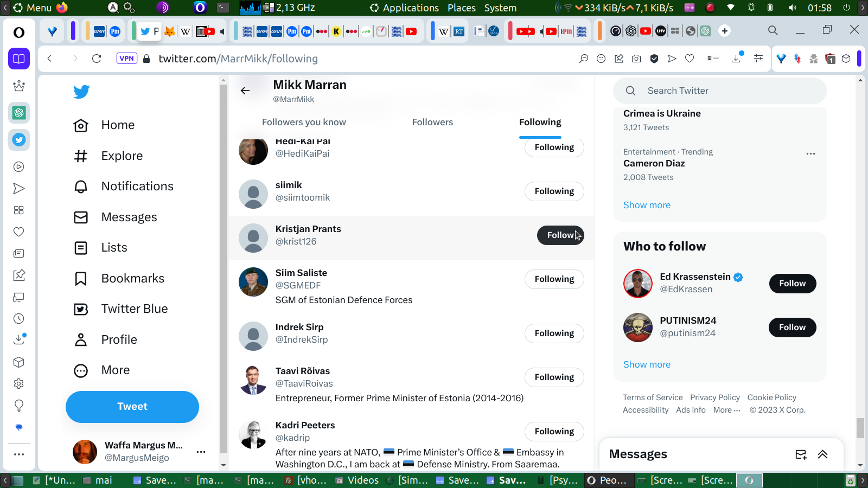Open the Menu button in top panel
Viewport: 868px width, 488px height.
tap(32, 8)
